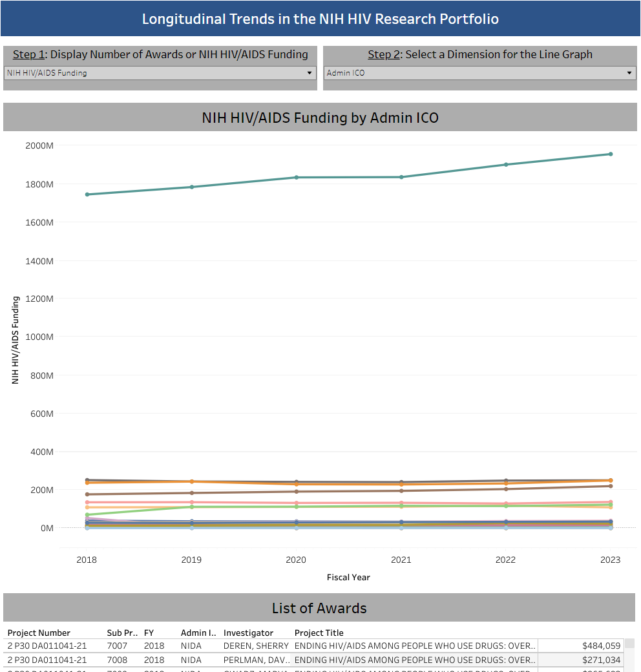
Task: Select project title cell in $484,059 row
Action: click(415, 646)
